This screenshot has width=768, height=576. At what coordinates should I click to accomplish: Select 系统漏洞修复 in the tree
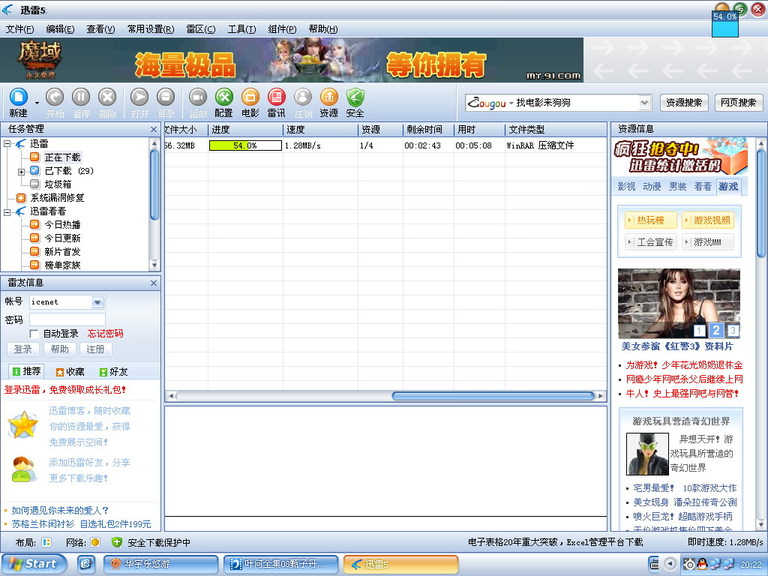click(57, 198)
